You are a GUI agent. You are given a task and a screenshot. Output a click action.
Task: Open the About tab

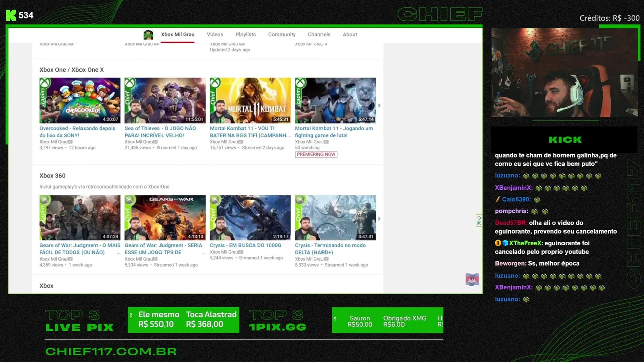click(x=350, y=34)
